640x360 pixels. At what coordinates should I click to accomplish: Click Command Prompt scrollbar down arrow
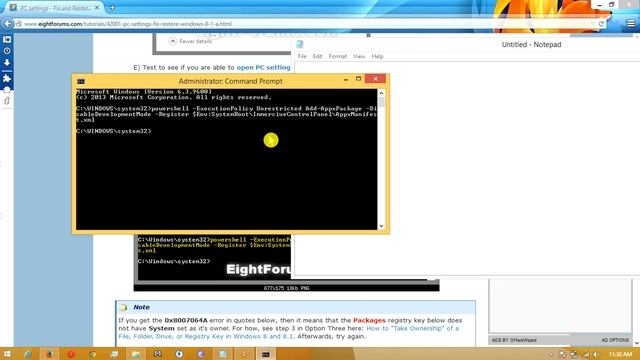click(x=381, y=226)
